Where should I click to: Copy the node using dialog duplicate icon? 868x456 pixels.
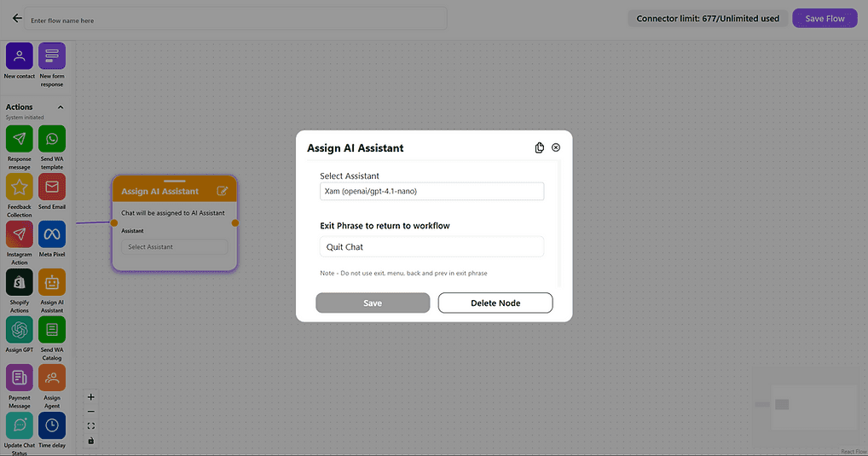(539, 147)
